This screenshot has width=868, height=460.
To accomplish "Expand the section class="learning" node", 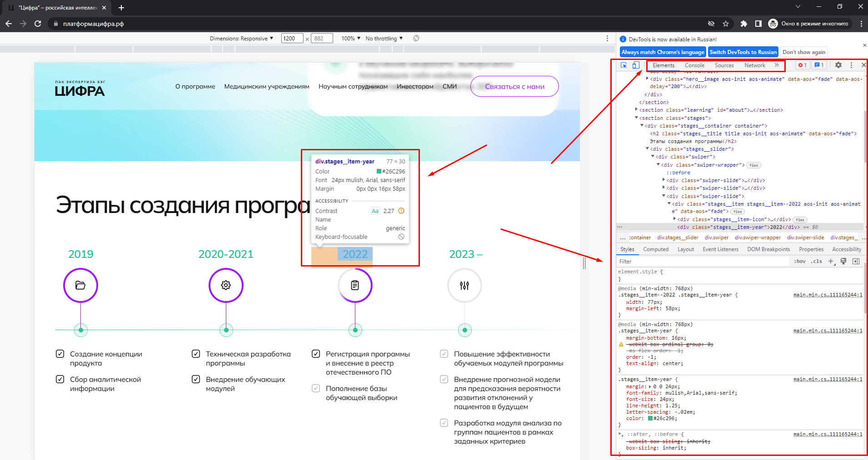I will (x=636, y=110).
